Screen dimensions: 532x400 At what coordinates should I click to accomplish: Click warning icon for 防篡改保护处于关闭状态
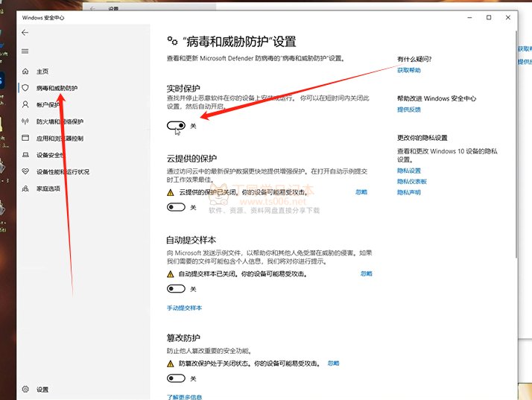tap(171, 364)
